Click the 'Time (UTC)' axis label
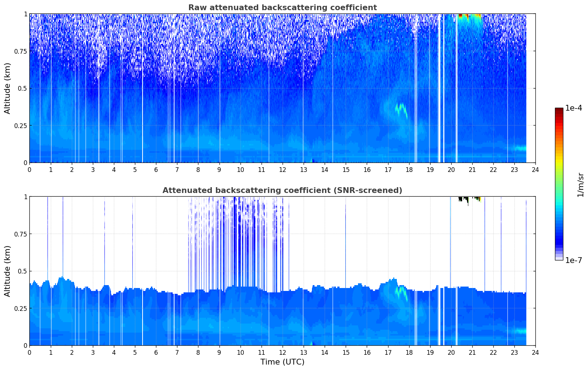 coord(282,362)
